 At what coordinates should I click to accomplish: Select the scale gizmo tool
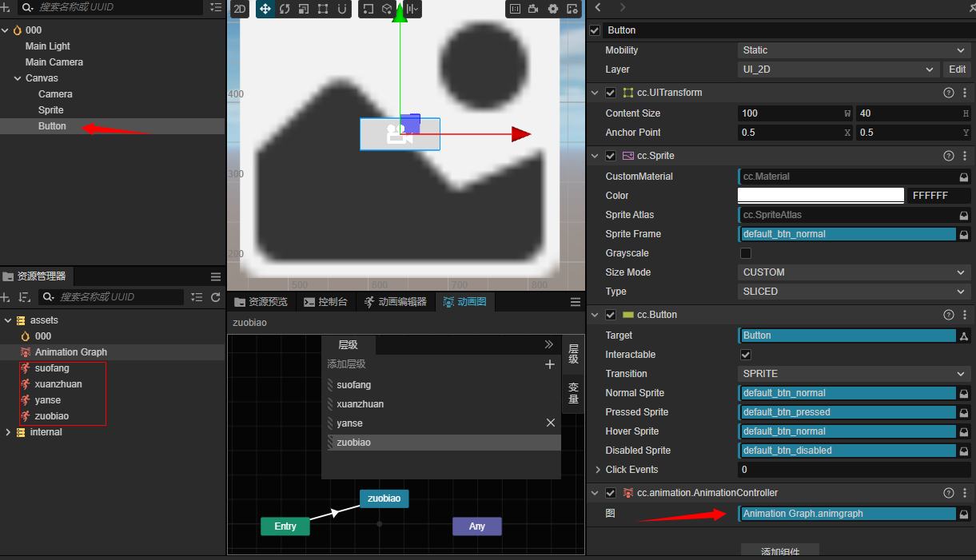[x=304, y=9]
